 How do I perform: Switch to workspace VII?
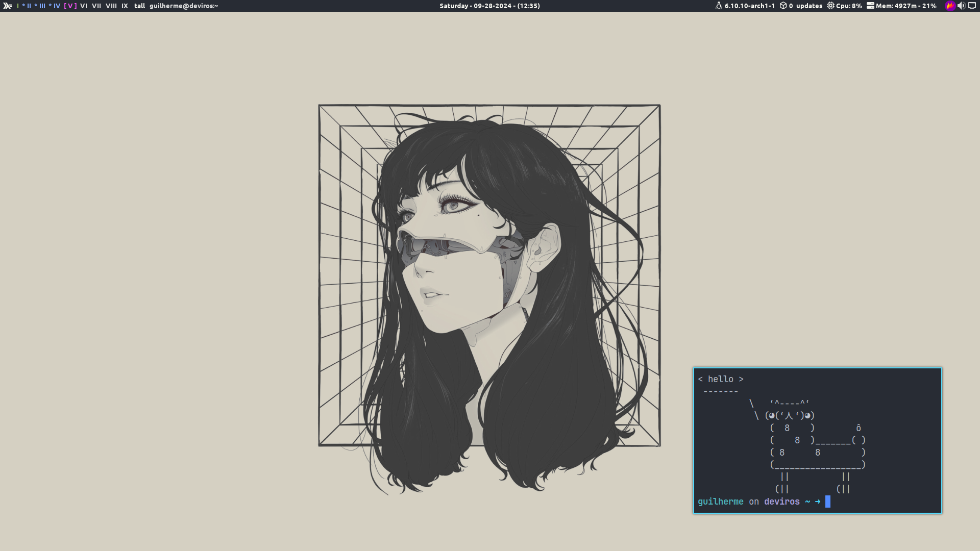96,6
